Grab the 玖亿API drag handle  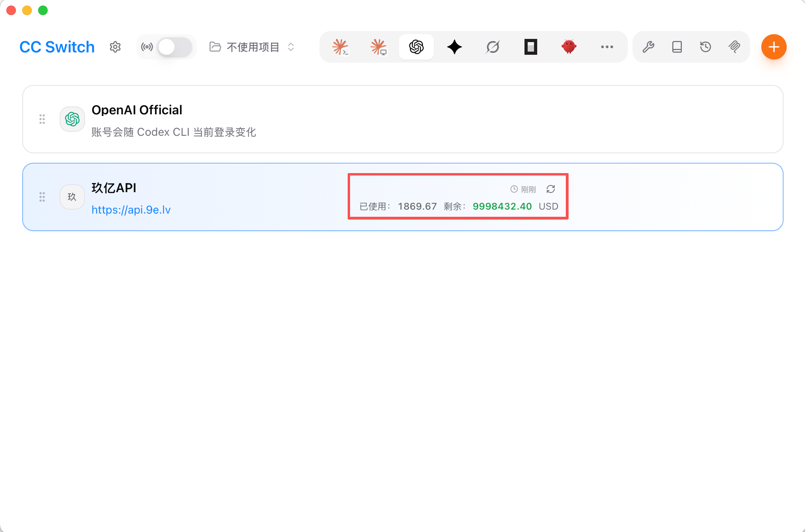(x=42, y=197)
